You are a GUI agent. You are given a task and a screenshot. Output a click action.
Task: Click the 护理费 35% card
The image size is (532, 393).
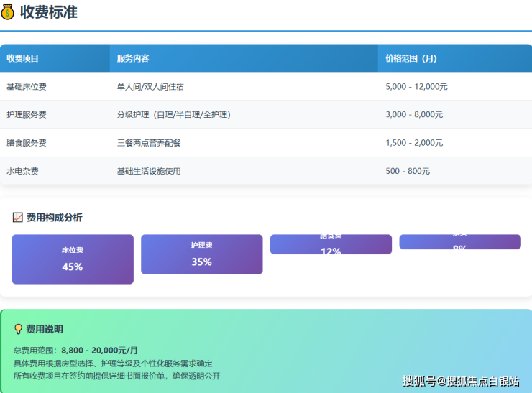[x=201, y=254]
